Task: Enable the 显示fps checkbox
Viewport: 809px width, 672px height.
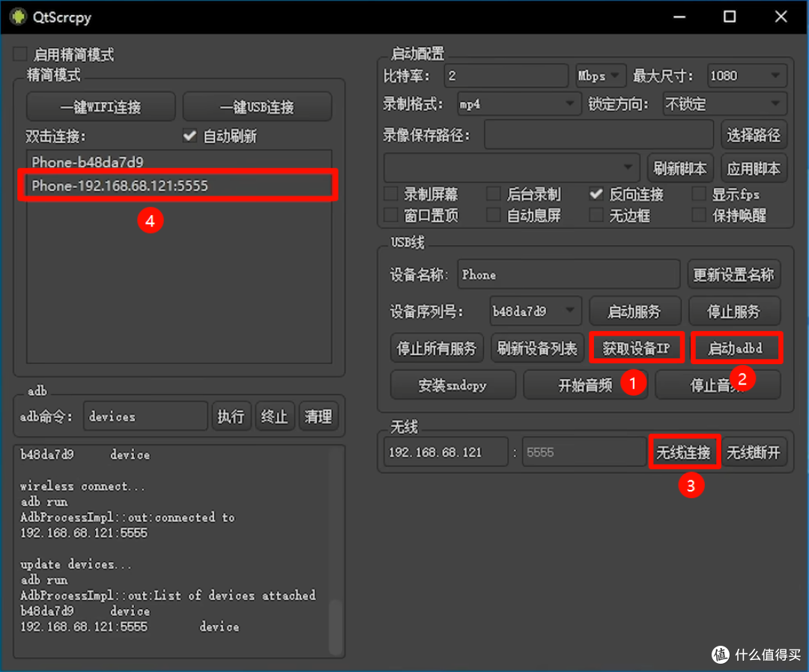Action: (x=699, y=194)
